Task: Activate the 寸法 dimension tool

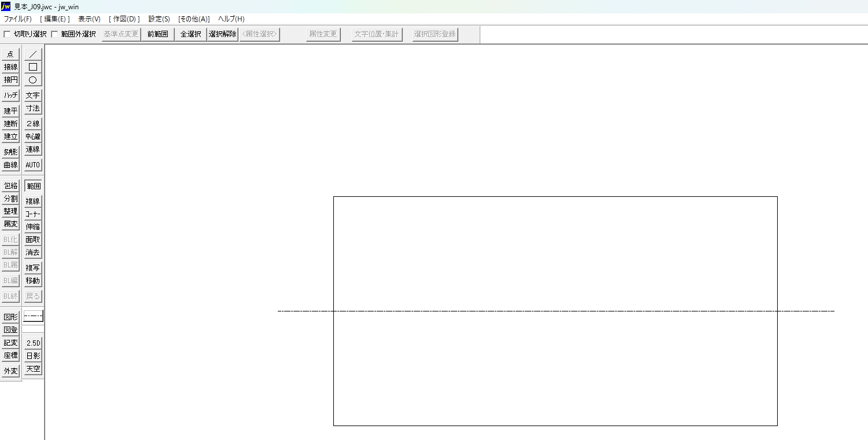Action: [x=33, y=108]
